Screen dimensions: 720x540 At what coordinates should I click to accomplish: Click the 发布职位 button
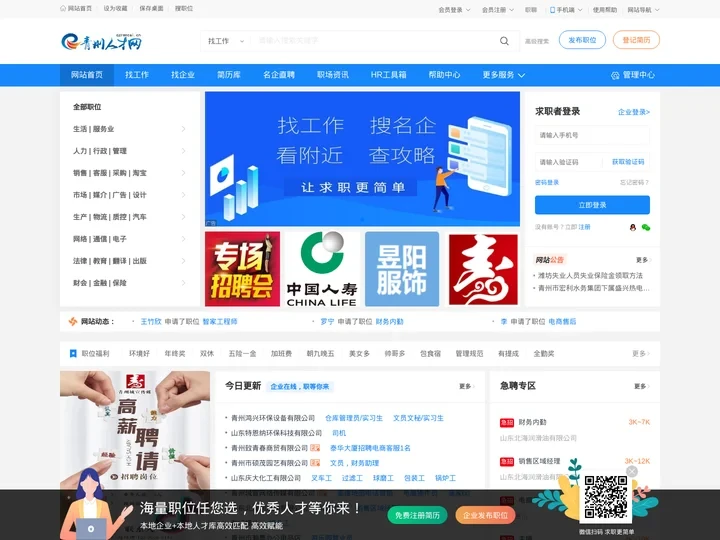click(582, 40)
